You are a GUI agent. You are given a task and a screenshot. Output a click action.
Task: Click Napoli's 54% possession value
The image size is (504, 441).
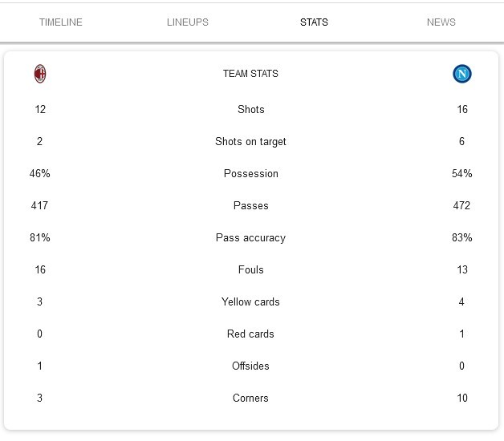tap(461, 173)
